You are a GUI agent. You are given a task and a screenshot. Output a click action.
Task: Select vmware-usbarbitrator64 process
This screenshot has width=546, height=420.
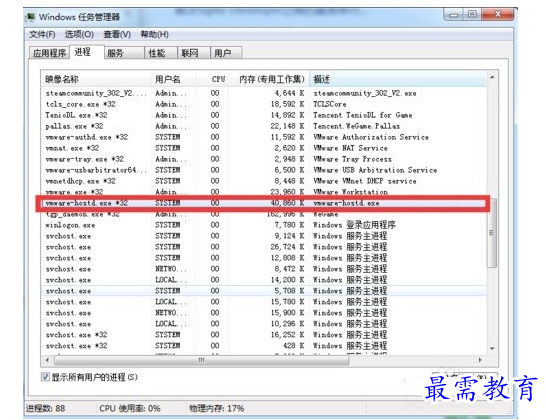click(264, 170)
